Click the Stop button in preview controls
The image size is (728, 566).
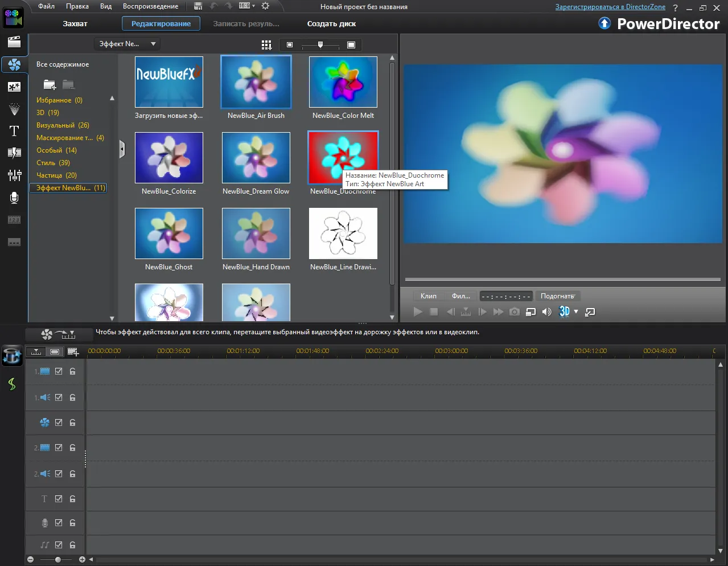point(434,311)
